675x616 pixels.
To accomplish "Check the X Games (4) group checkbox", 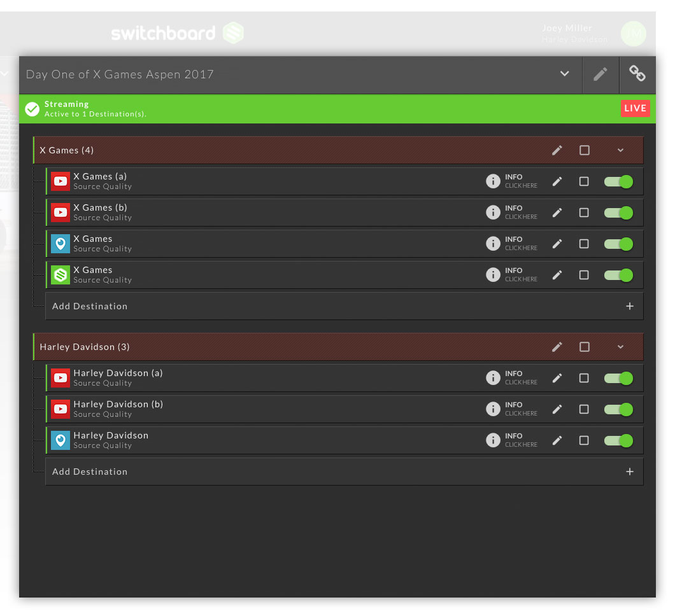I will [584, 150].
